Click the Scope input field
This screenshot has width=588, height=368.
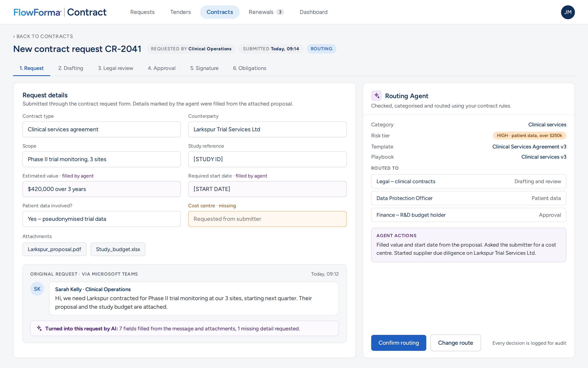(101, 159)
